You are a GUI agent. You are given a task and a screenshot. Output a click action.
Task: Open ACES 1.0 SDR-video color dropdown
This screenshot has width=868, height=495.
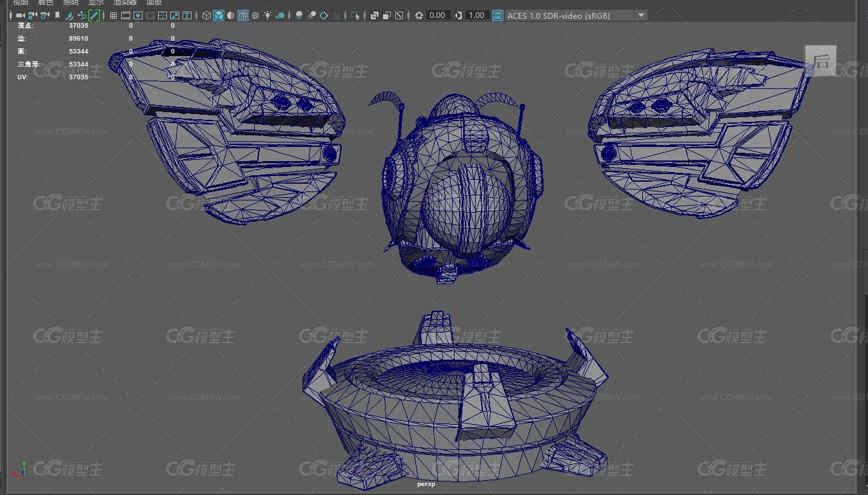576,15
